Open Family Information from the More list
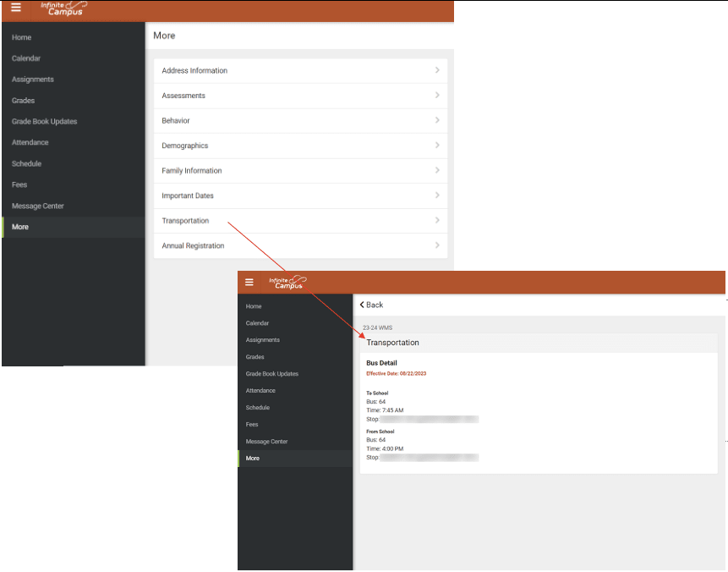Viewport: 728px width, 572px height. point(192,171)
